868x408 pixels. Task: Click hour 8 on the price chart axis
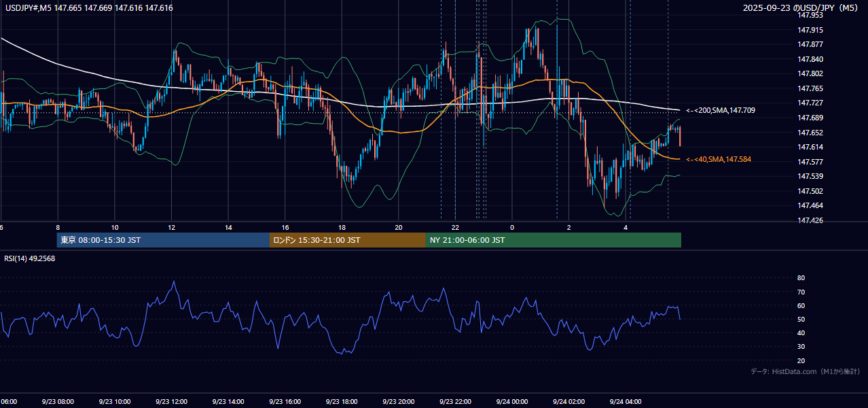pos(58,228)
